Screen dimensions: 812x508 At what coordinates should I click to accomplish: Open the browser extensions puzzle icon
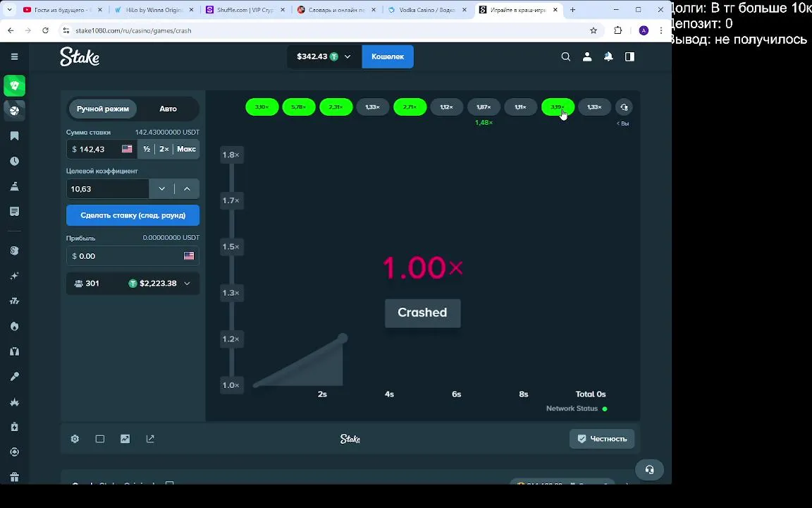[617, 30]
